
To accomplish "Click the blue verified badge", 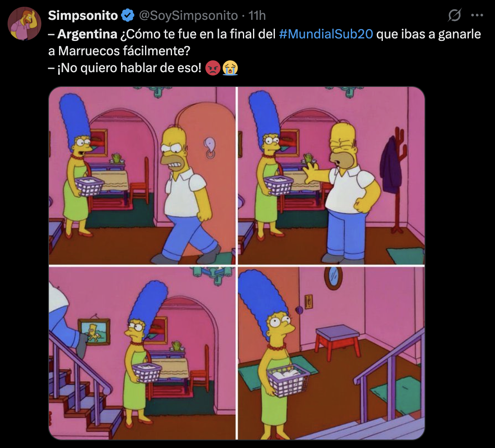I will (x=127, y=16).
